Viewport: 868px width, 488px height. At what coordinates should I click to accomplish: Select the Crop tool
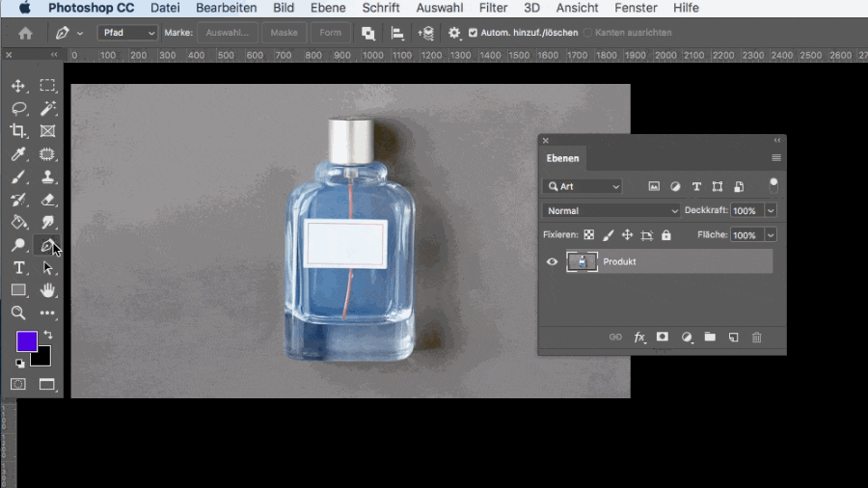coord(18,131)
